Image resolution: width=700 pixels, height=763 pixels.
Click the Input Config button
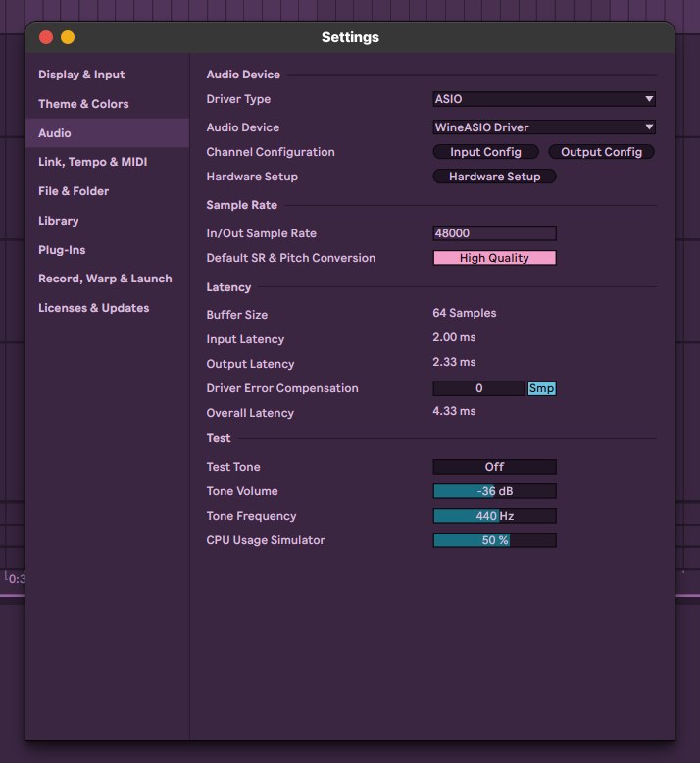click(x=485, y=152)
